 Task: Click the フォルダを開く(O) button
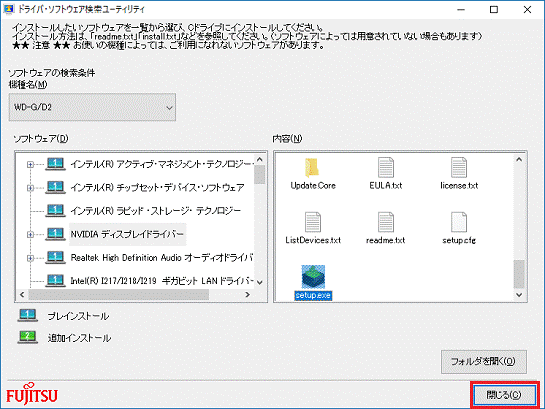click(484, 362)
